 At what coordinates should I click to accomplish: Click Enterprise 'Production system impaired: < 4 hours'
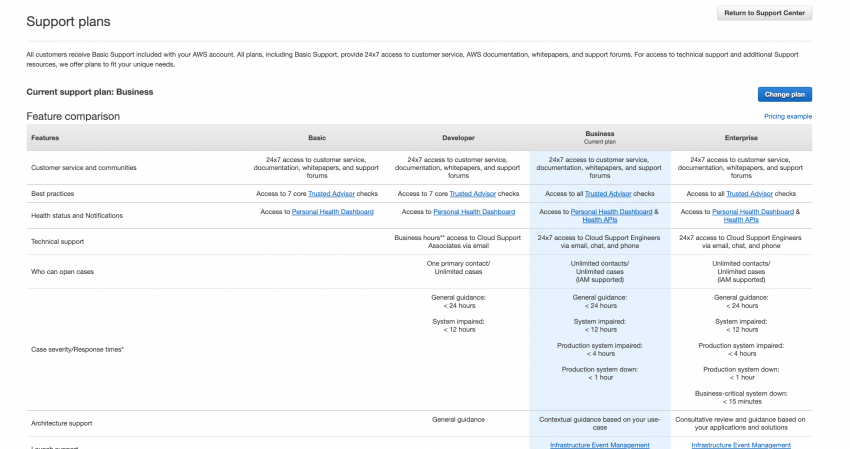pos(741,350)
